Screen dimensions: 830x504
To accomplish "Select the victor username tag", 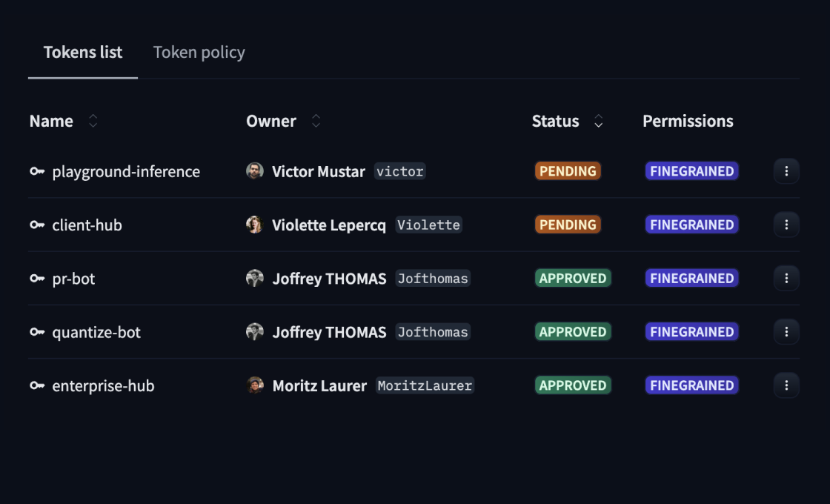I will 399,171.
